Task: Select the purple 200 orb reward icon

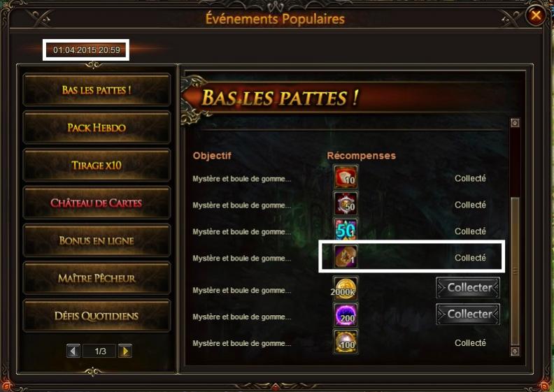Action: click(346, 314)
